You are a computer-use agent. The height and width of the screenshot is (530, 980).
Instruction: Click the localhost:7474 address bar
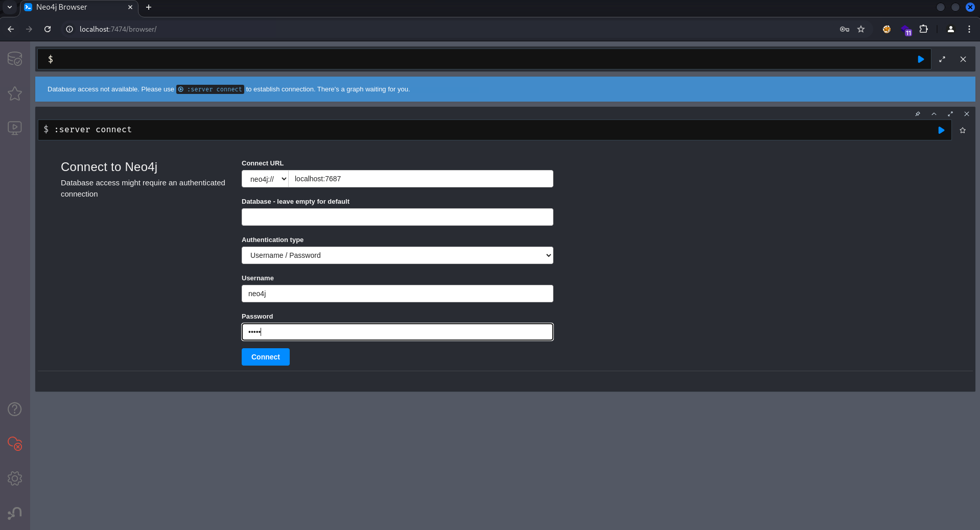[x=118, y=29]
